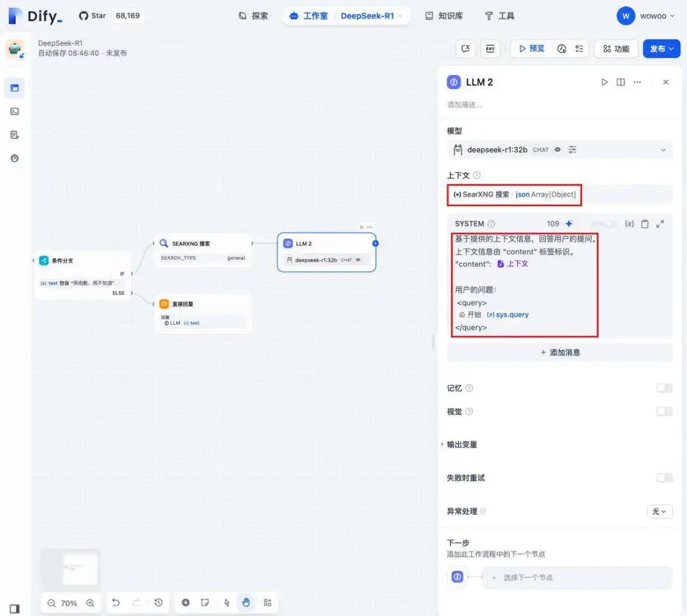Image resolution: width=687 pixels, height=616 pixels.
Task: Toggle the 视觉 vision switch
Action: [664, 411]
